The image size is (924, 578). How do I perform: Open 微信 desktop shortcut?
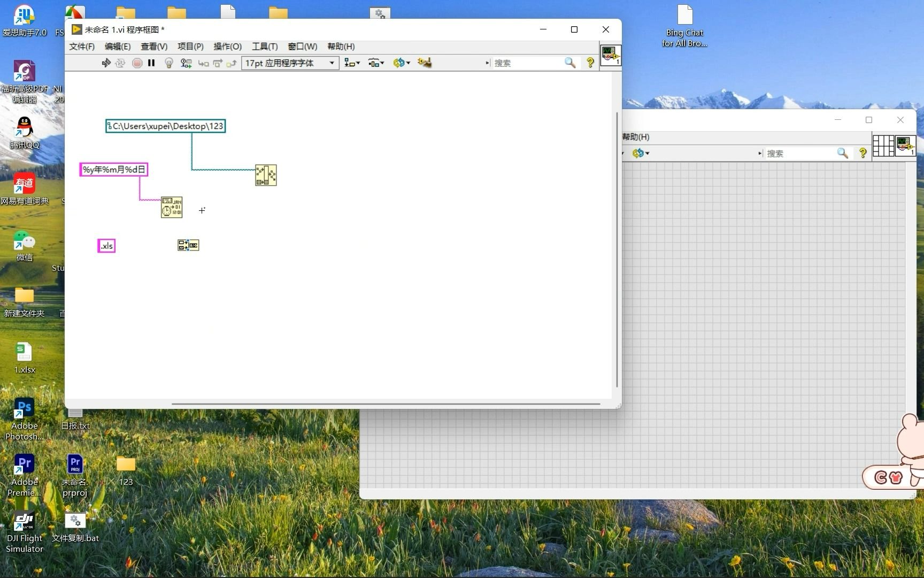24,246
